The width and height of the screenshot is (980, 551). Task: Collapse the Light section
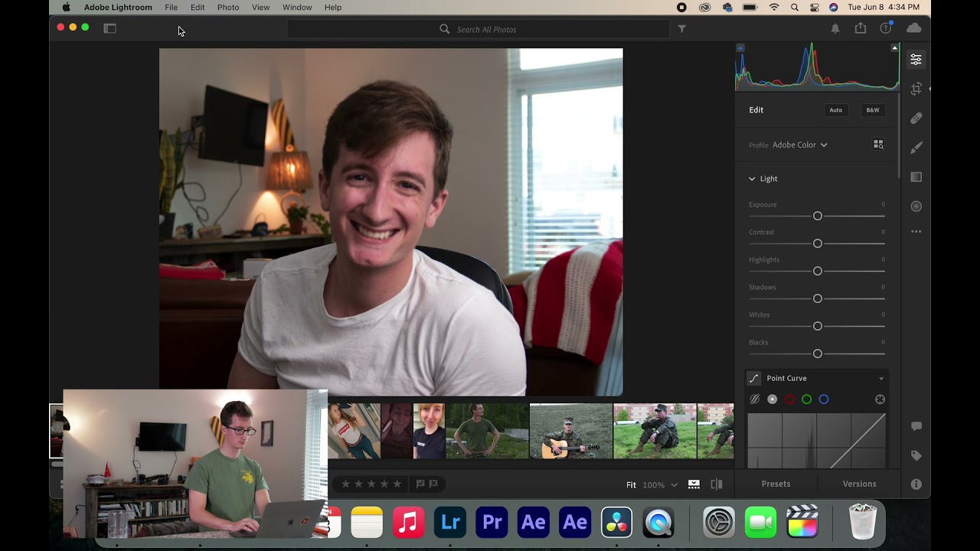coord(752,178)
